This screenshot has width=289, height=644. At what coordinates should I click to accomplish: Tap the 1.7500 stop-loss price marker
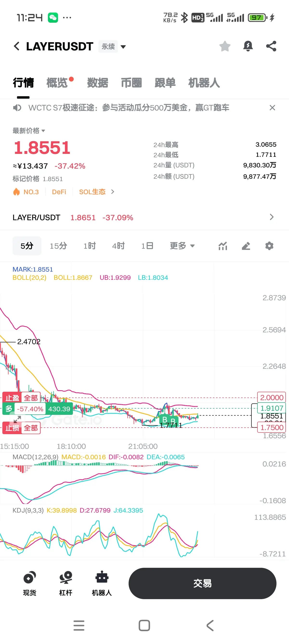(x=271, y=427)
